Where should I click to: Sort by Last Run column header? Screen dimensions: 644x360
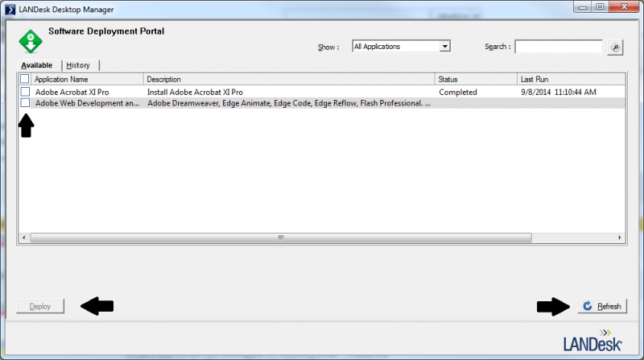572,79
